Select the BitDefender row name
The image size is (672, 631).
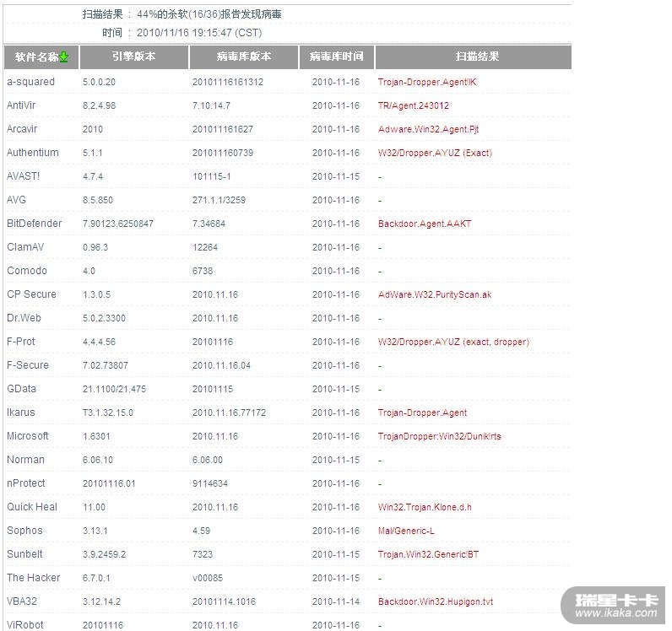click(35, 224)
